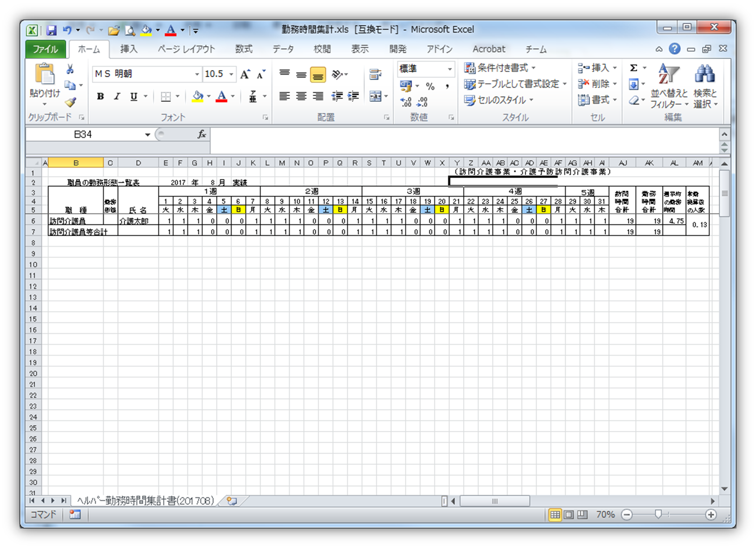756x548 pixels.
Task: Toggle top vertical alignment
Action: (285, 74)
